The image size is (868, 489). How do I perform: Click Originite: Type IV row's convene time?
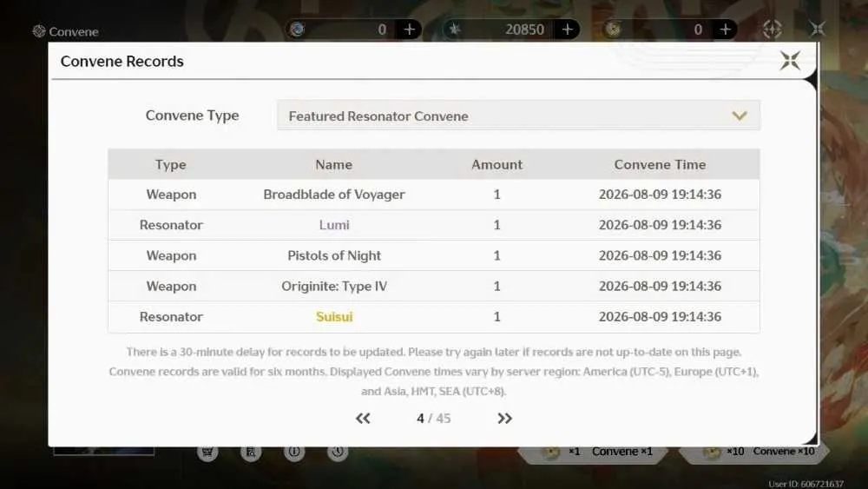(x=660, y=287)
